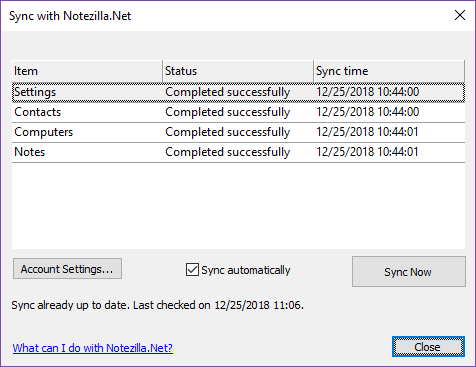This screenshot has height=367, width=476.
Task: Click the Sync Now button
Action: [409, 271]
